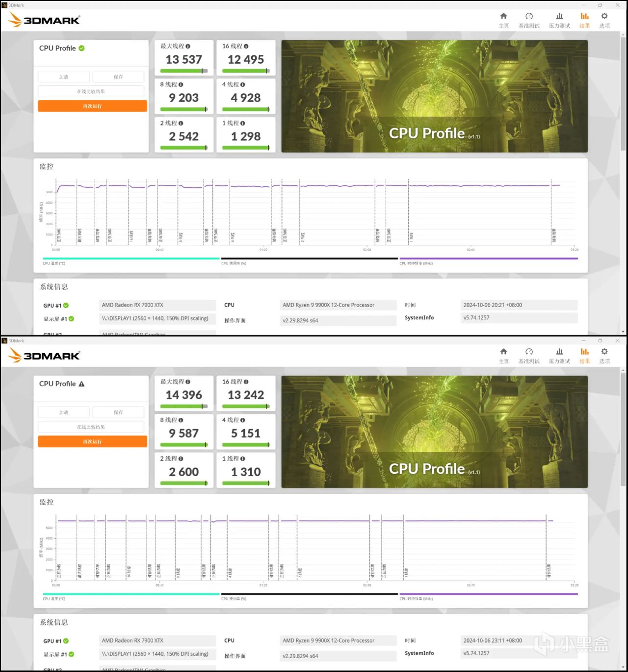This screenshot has height=672, width=628.
Task: Click 保存 button in lower 3DMark window
Action: click(x=118, y=413)
